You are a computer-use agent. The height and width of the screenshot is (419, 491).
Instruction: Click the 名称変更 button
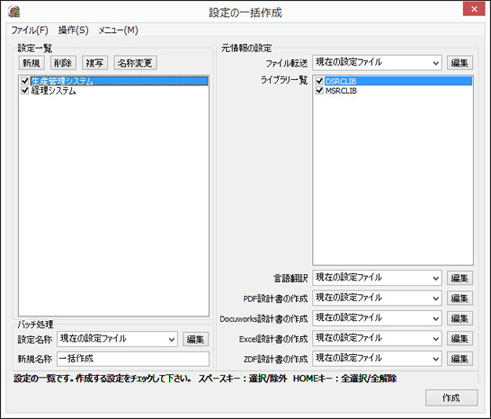point(135,63)
